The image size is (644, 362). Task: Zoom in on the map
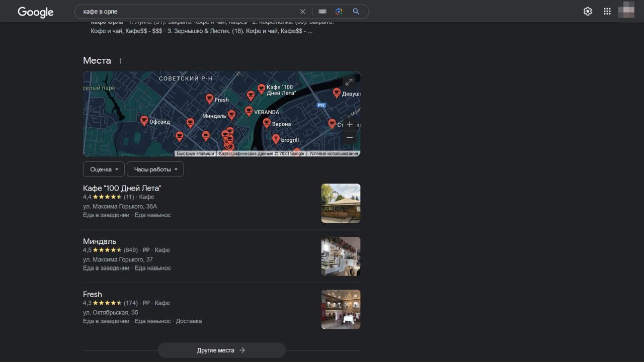pyautogui.click(x=350, y=125)
